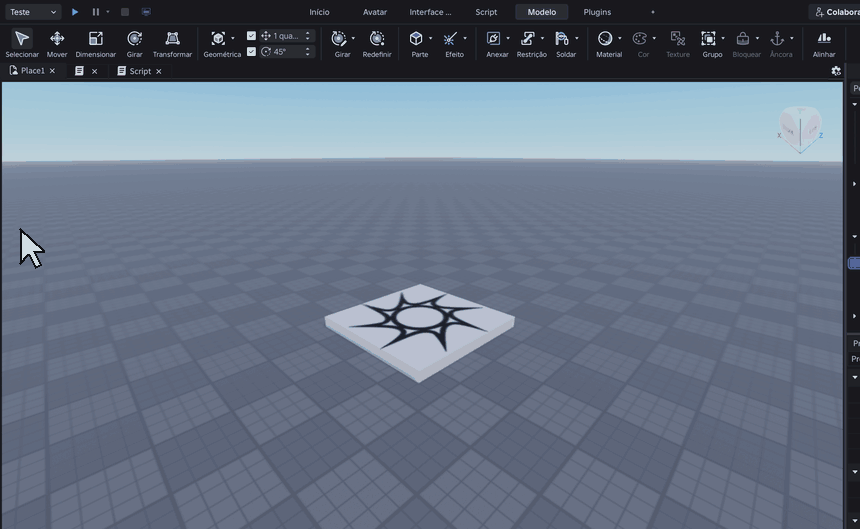
Task: Open the Interface ribbon tab
Action: coord(431,12)
